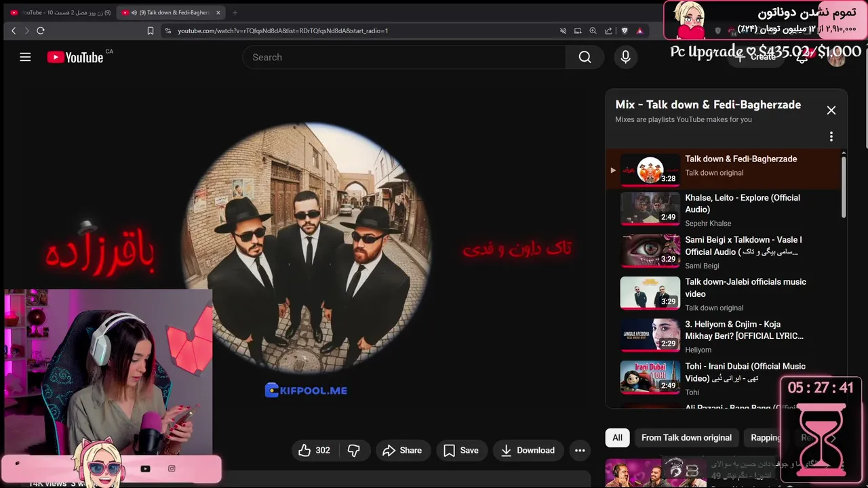The image size is (868, 488).
Task: Click the Instagram icon on stream overlay
Action: click(172, 468)
